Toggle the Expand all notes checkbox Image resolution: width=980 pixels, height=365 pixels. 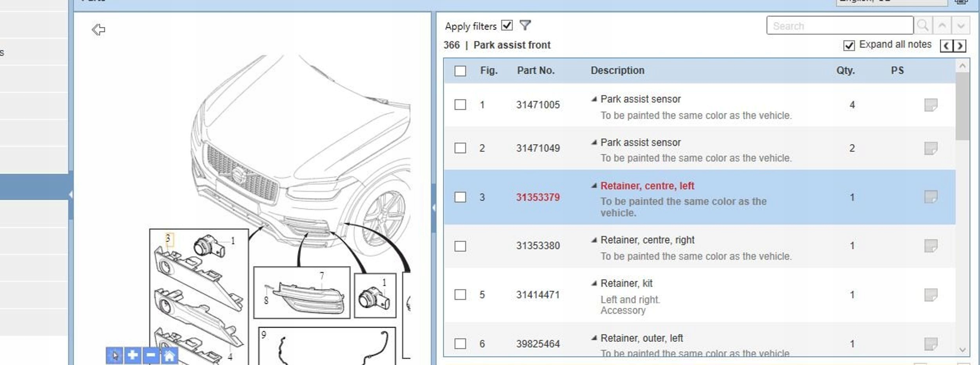(849, 45)
